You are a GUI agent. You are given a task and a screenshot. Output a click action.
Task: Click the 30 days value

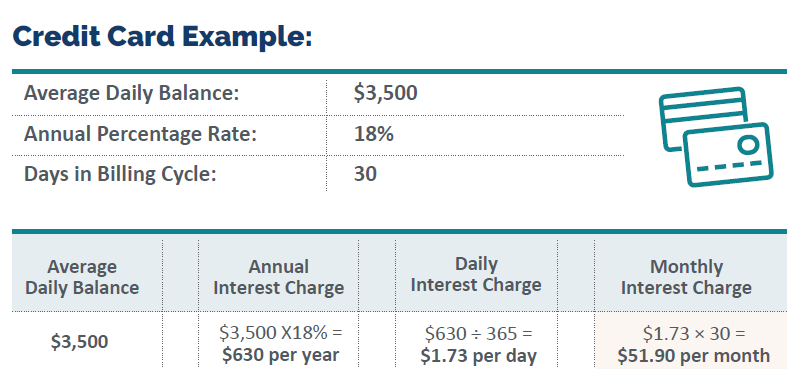365,174
